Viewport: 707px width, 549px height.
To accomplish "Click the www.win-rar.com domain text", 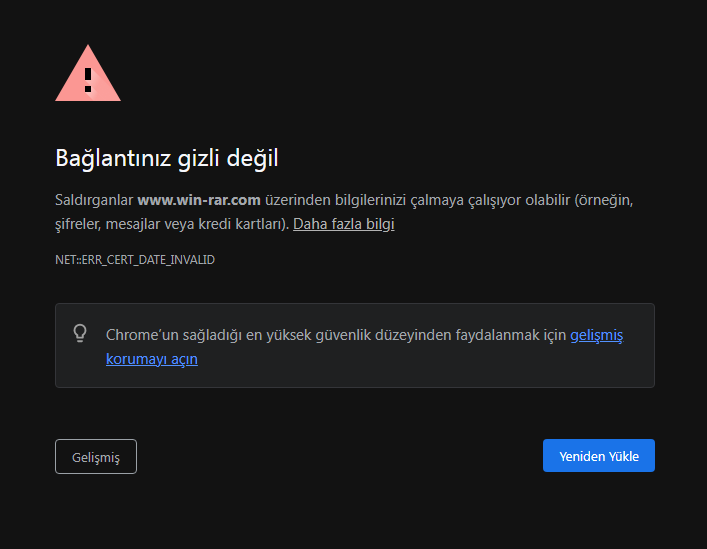I will pos(199,200).
